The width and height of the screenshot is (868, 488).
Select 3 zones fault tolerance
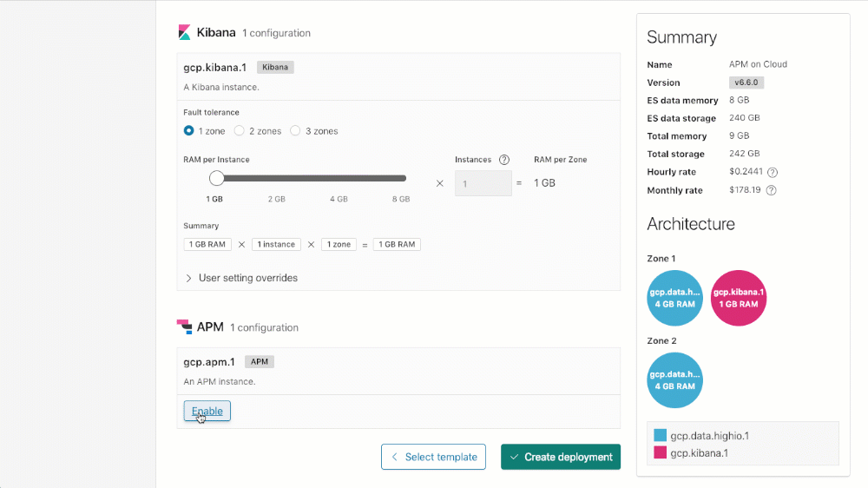(295, 131)
